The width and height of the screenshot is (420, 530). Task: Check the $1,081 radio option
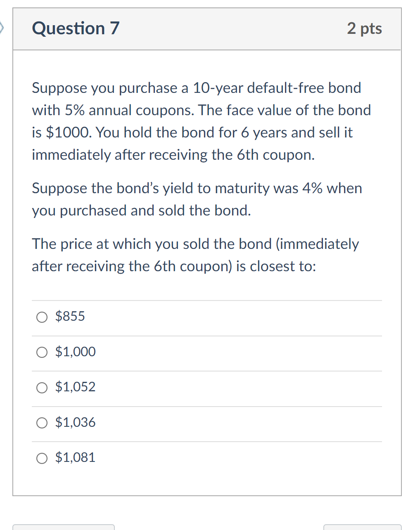(x=42, y=458)
